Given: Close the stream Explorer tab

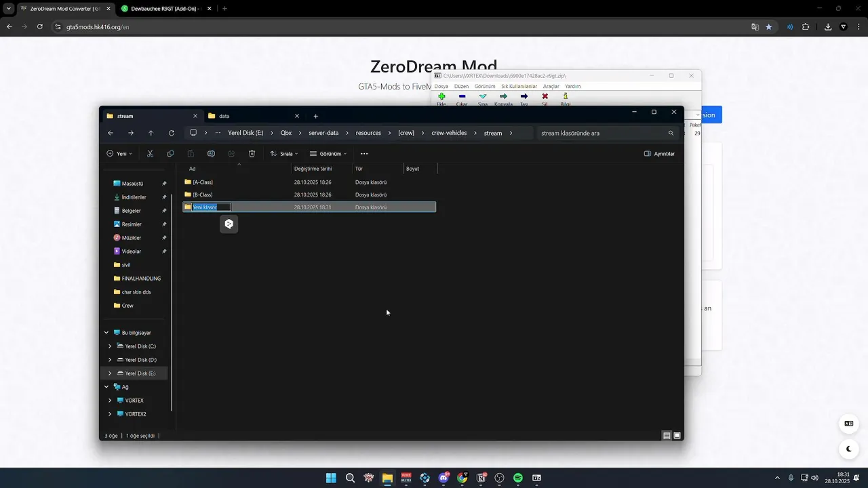Looking at the screenshot, I should [x=195, y=116].
